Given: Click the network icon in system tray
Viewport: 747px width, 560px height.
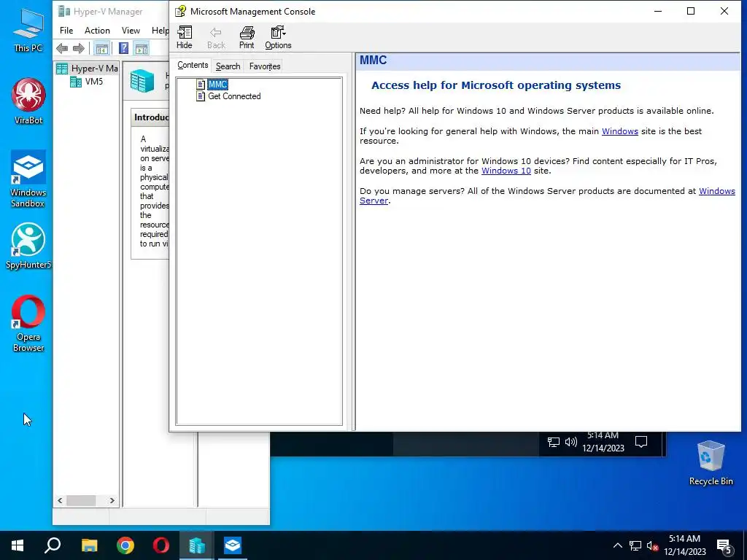Looking at the screenshot, I should [x=635, y=545].
